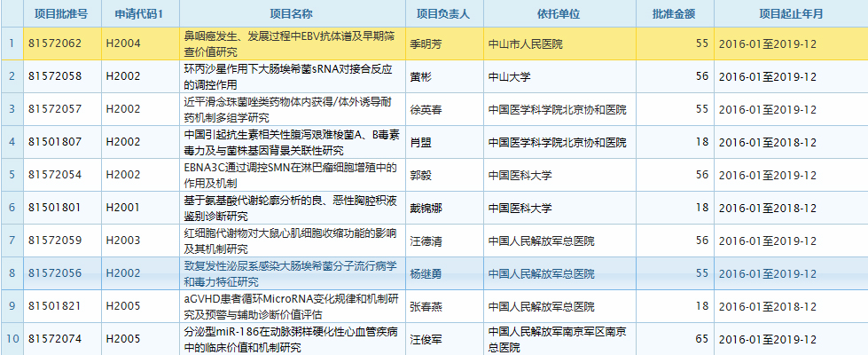Select the row with approval number 81501807

[55, 142]
